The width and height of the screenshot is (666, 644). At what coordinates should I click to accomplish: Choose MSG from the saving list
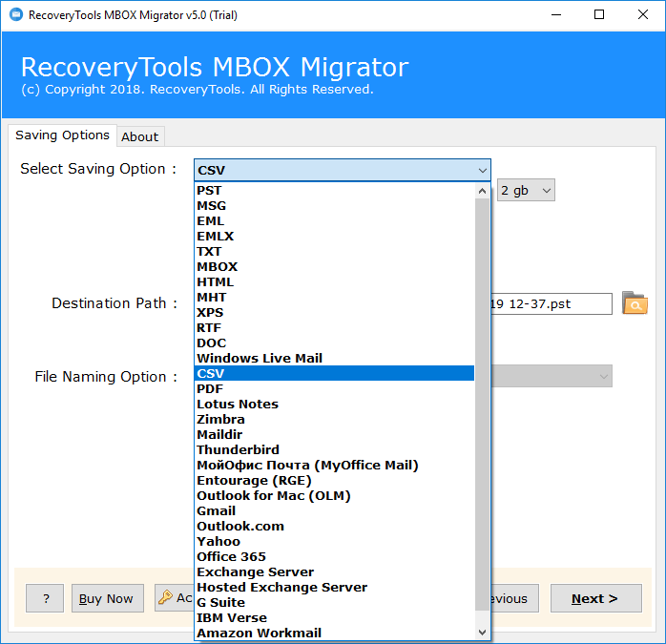[335, 206]
